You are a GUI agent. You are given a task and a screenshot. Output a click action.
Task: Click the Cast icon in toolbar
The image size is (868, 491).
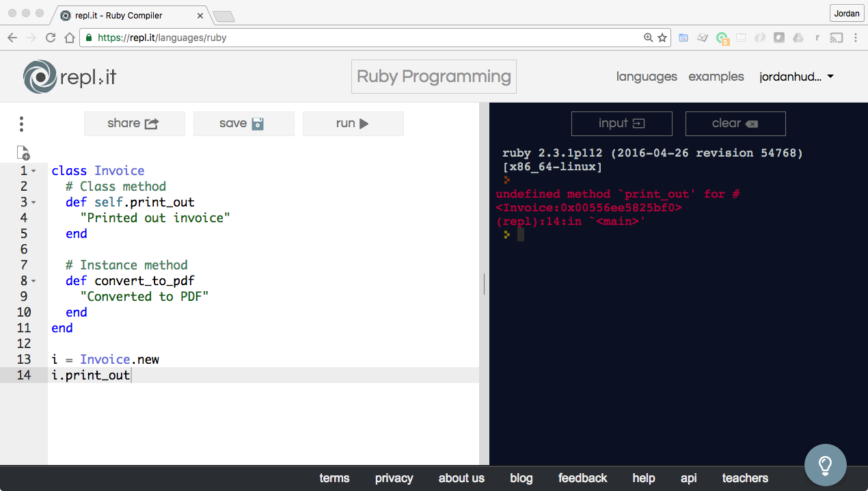(x=837, y=38)
